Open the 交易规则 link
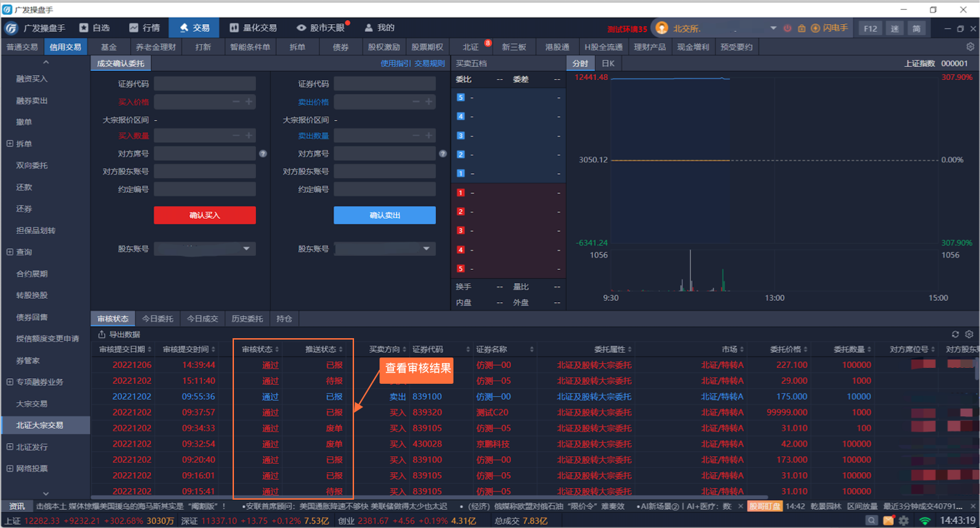 (429, 63)
